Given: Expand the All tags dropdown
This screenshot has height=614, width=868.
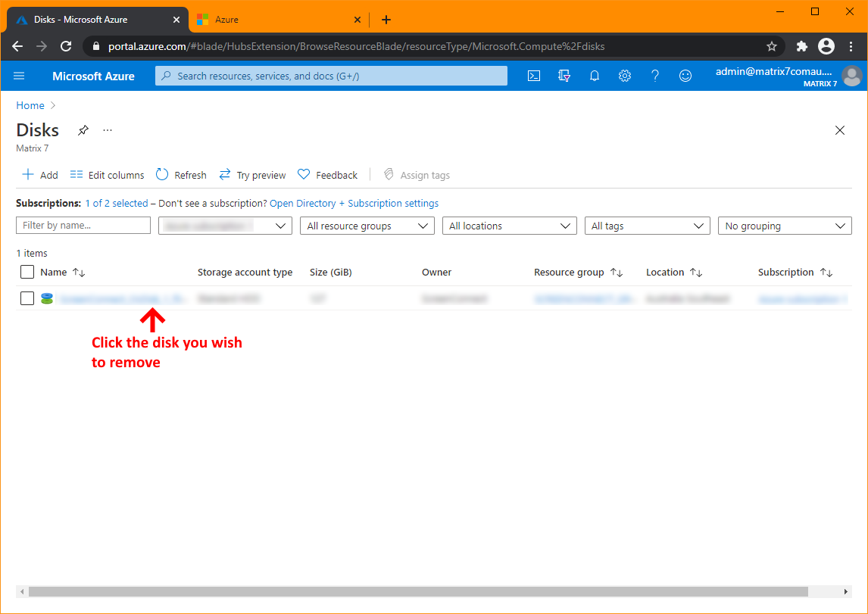Looking at the screenshot, I should pos(647,226).
